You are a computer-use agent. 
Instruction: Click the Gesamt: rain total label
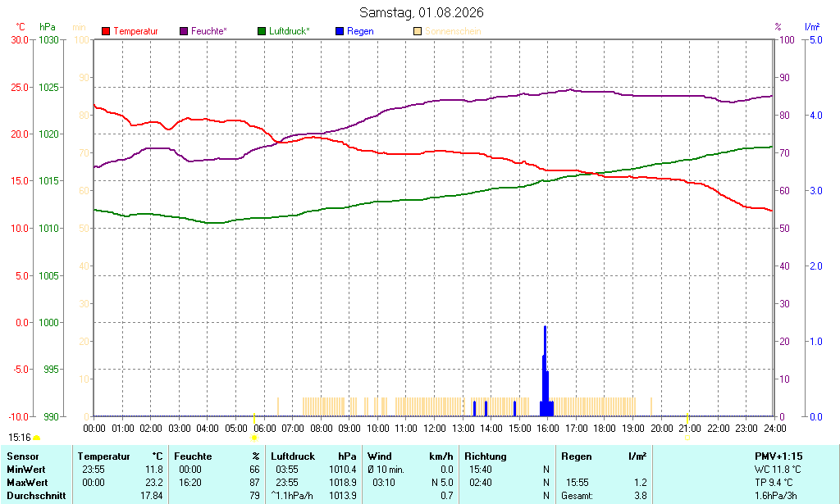pyautogui.click(x=577, y=496)
